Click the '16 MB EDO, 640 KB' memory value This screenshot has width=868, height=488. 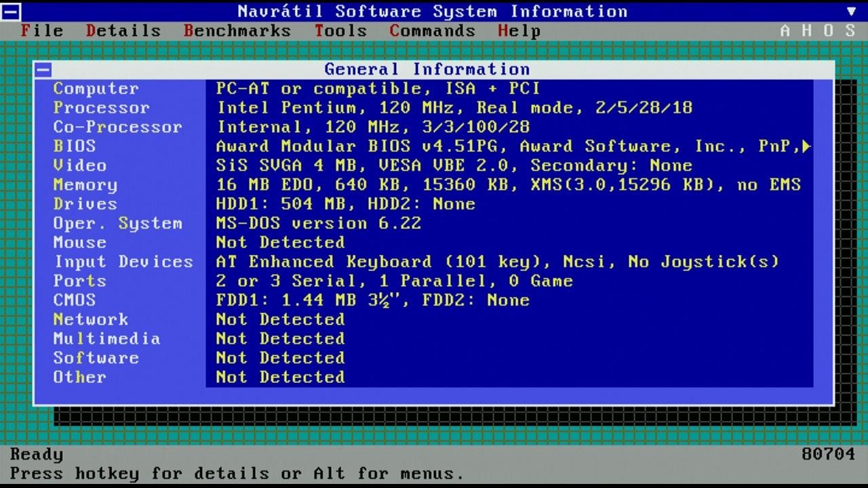pos(313,184)
